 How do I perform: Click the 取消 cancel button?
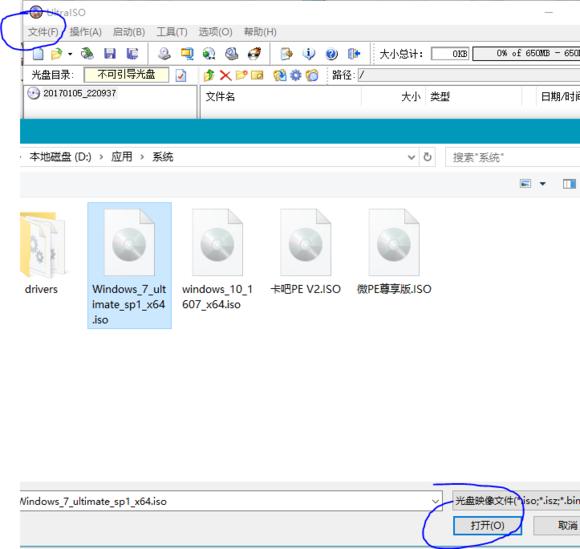556,525
